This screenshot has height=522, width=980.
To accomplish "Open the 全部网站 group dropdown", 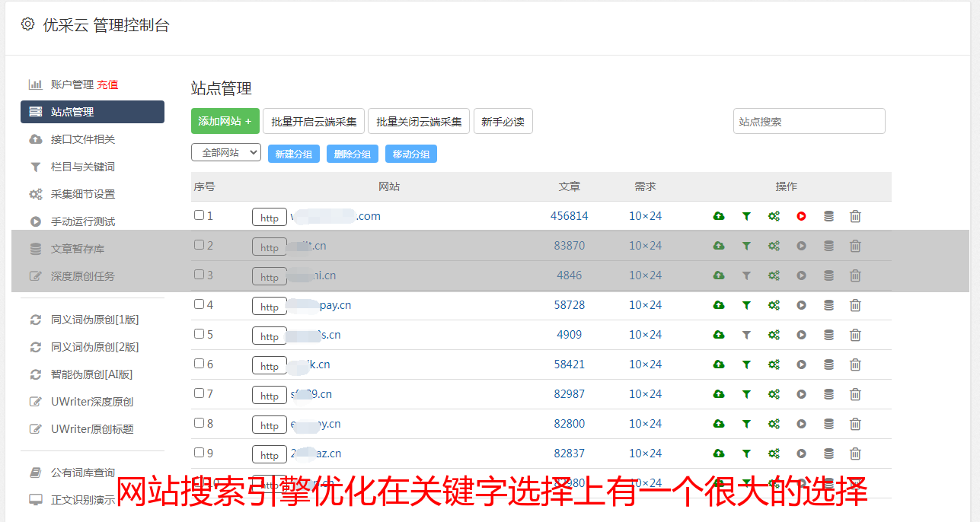I will 226,153.
